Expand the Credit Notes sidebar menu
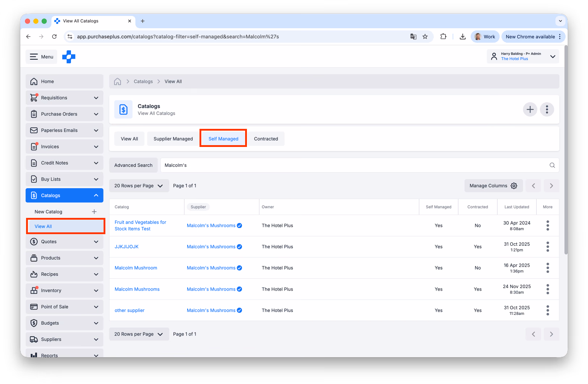 point(64,163)
